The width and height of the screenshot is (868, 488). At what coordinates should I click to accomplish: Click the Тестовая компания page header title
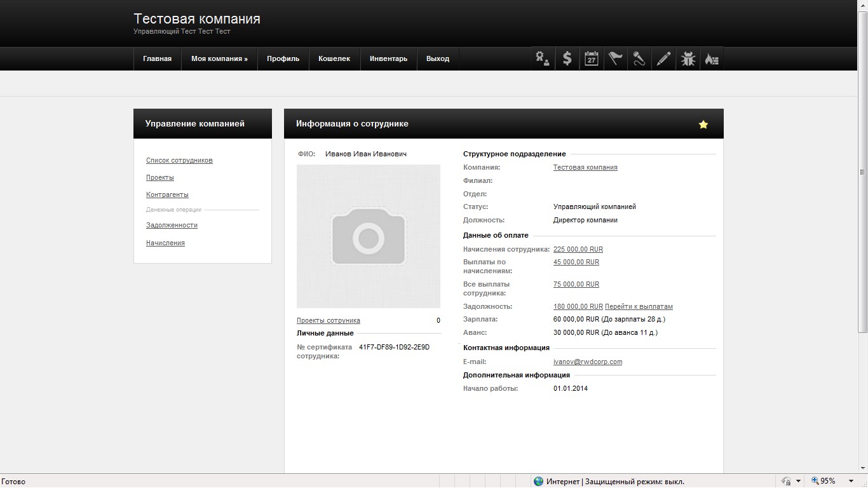coord(197,18)
